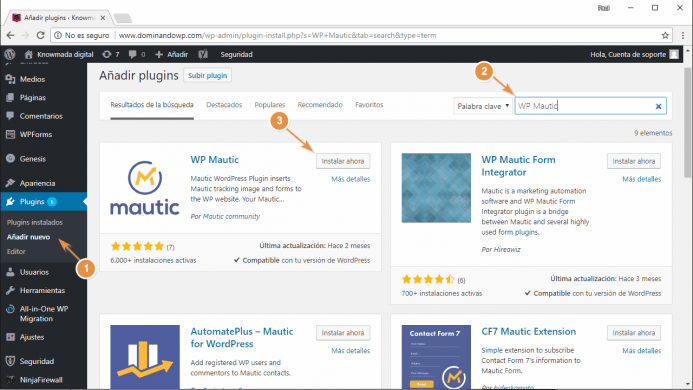Screen dimensions: 693x390
Task: Switch to the Destacados tab
Action: [x=224, y=105]
